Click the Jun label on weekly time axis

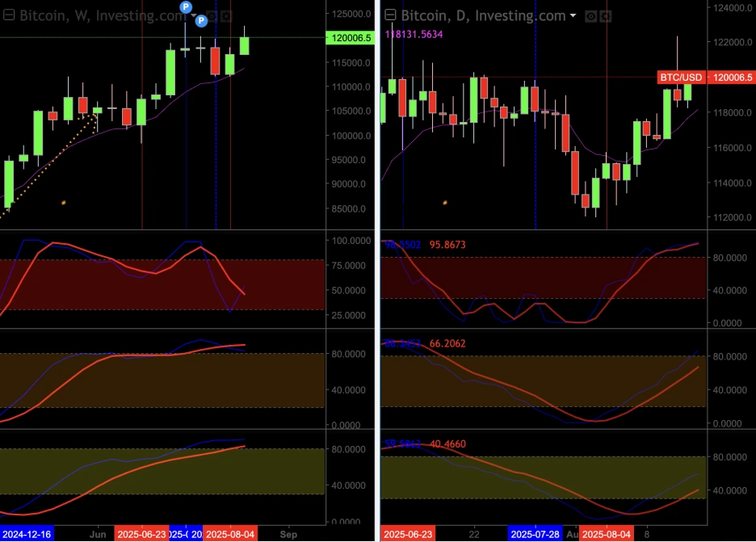tap(98, 534)
